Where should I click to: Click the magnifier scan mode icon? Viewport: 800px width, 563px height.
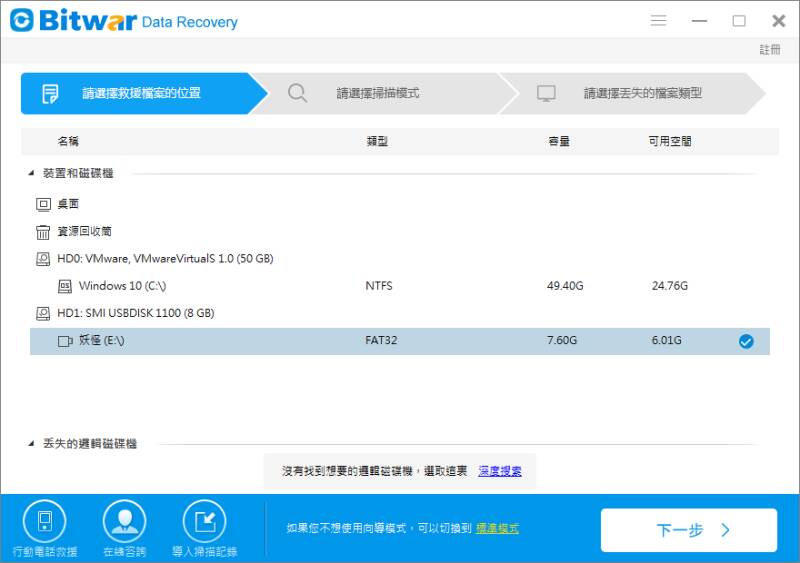coord(297,93)
